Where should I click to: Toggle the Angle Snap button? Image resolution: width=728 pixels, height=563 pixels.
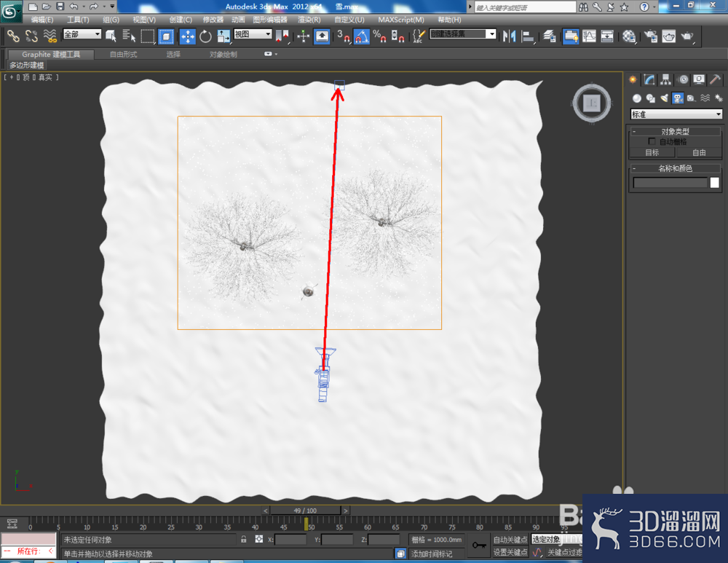coord(362,36)
